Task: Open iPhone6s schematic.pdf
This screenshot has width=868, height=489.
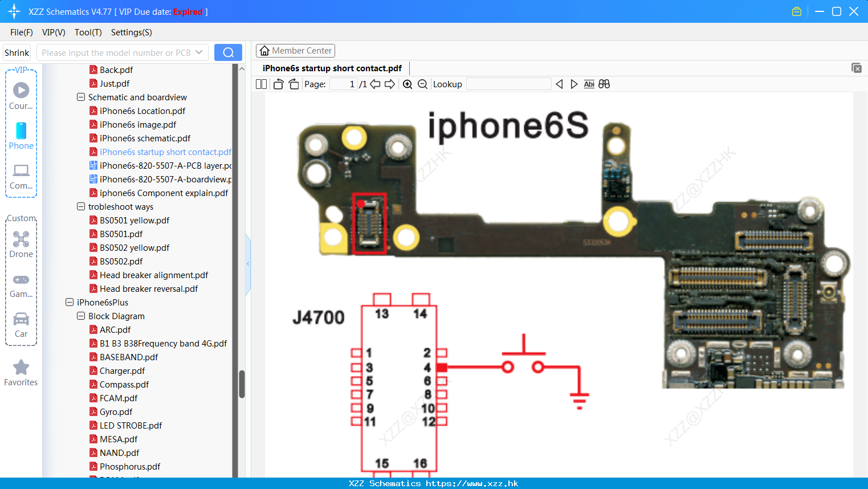Action: coord(145,138)
